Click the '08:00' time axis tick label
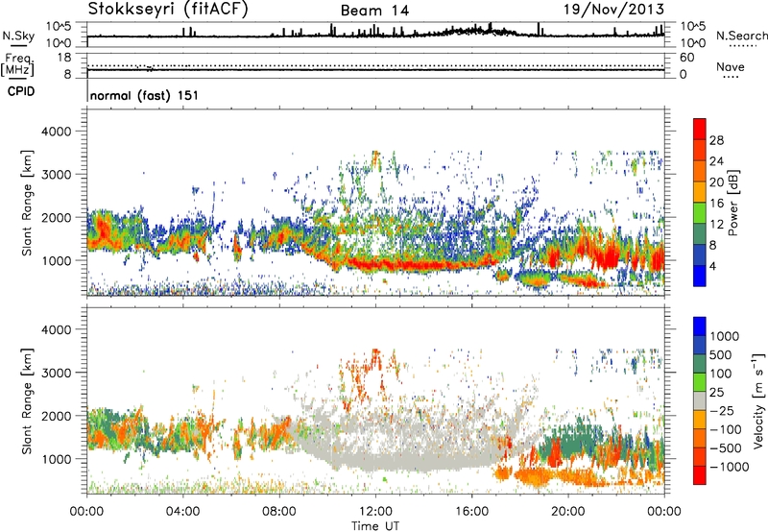This screenshot has width=768, height=532. pyautogui.click(x=279, y=512)
